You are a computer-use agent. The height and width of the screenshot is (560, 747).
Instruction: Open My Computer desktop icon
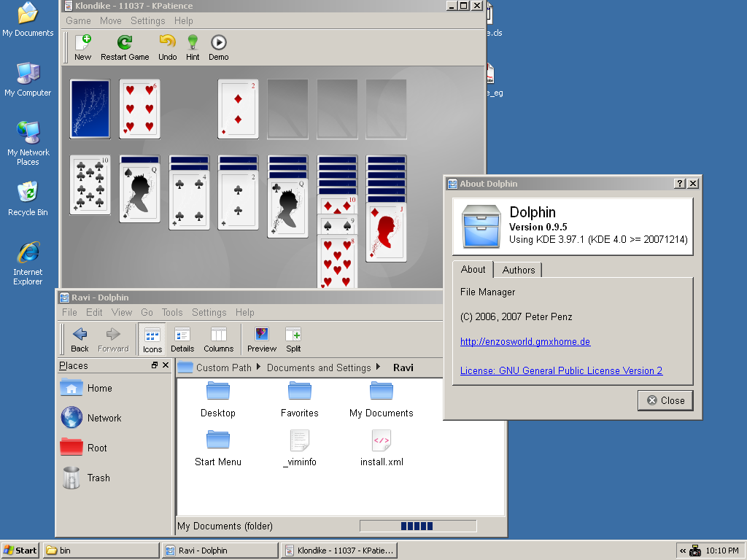tap(28, 79)
